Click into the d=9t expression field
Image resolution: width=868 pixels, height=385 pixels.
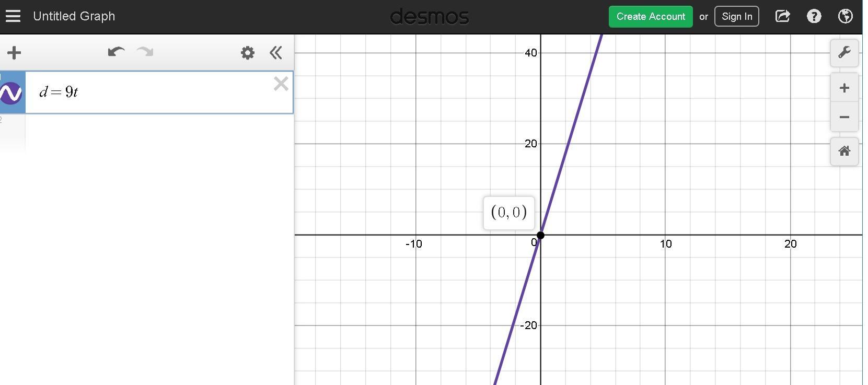point(157,92)
